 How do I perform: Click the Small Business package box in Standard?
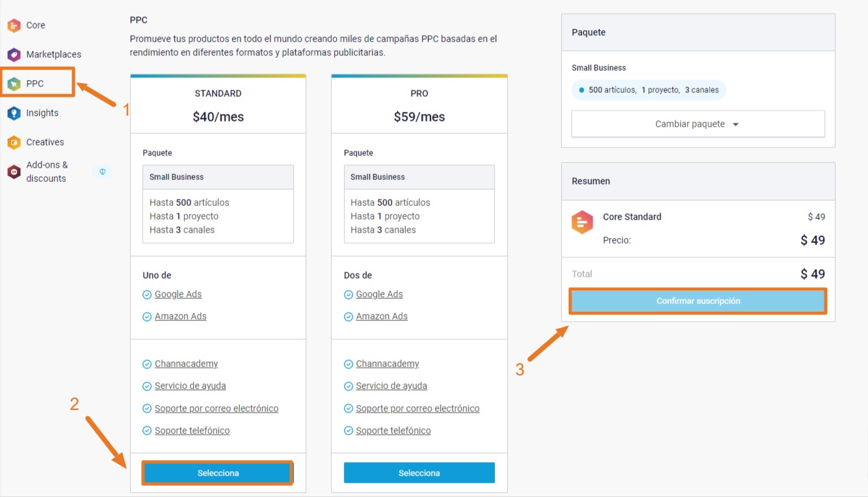[x=218, y=204]
